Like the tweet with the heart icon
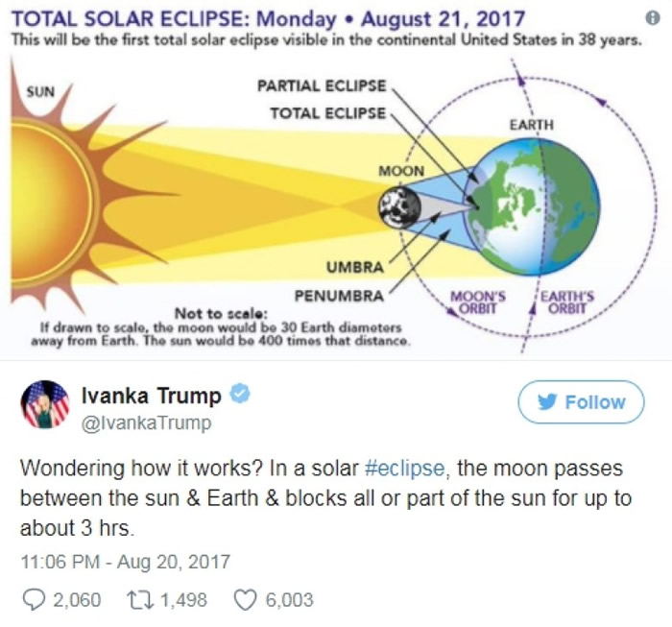 point(245,600)
